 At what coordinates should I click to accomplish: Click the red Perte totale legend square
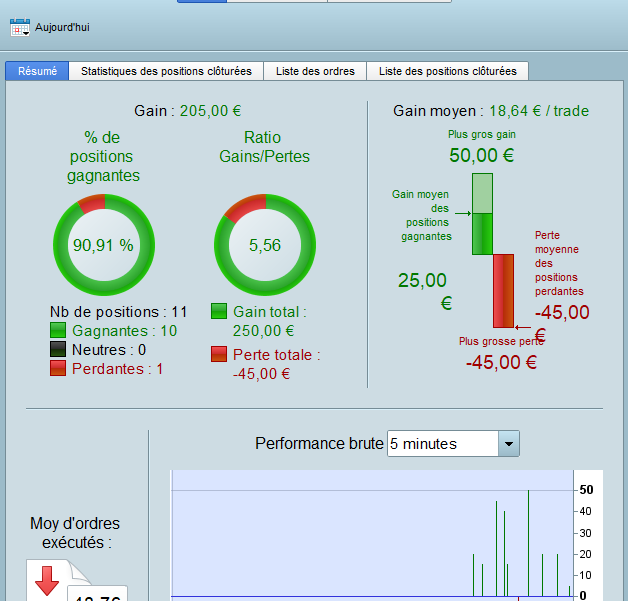tap(219, 354)
